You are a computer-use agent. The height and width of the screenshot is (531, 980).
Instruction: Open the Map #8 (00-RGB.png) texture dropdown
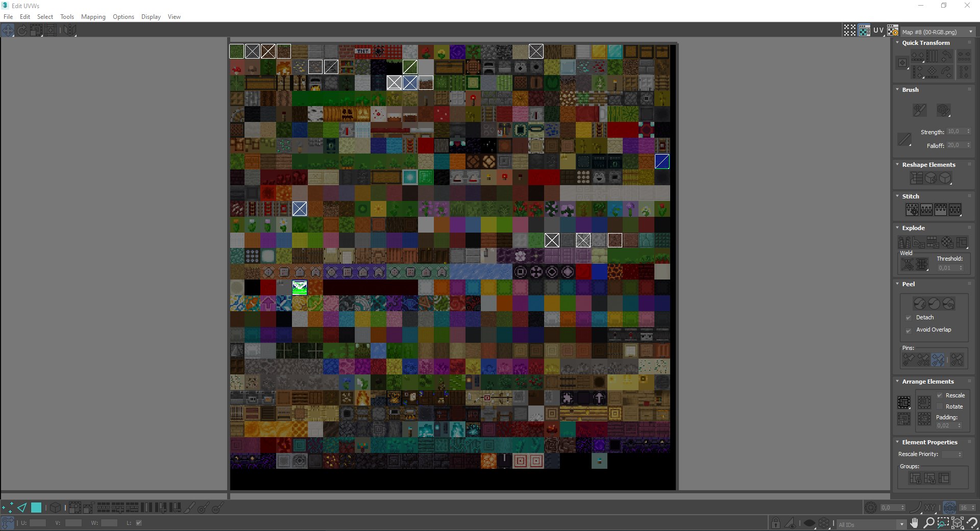937,32
